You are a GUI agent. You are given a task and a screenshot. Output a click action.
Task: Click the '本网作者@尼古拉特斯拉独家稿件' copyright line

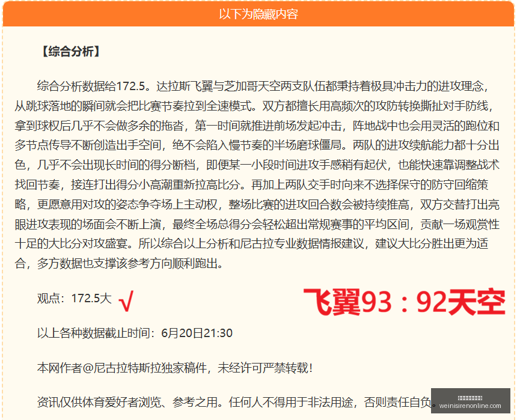(175, 368)
